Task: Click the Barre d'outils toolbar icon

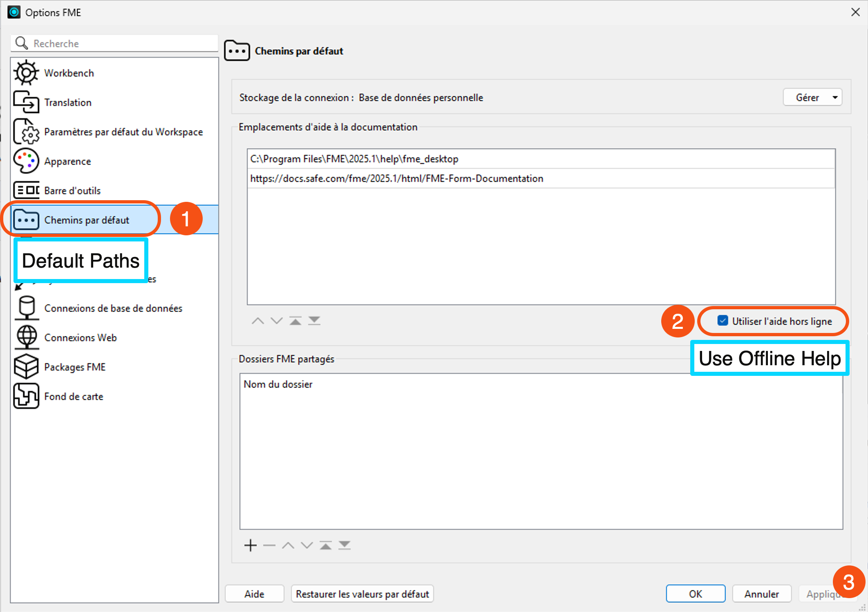Action: pyautogui.click(x=26, y=190)
